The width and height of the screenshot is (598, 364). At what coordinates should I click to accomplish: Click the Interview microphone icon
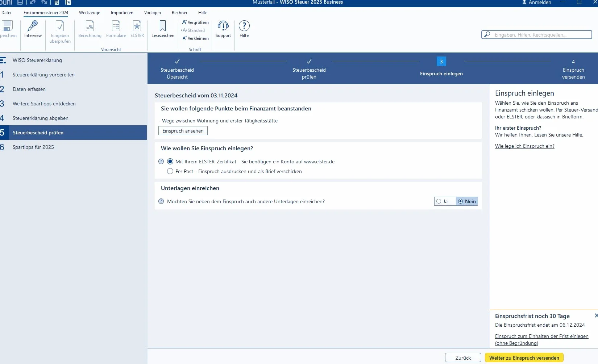pyautogui.click(x=33, y=26)
